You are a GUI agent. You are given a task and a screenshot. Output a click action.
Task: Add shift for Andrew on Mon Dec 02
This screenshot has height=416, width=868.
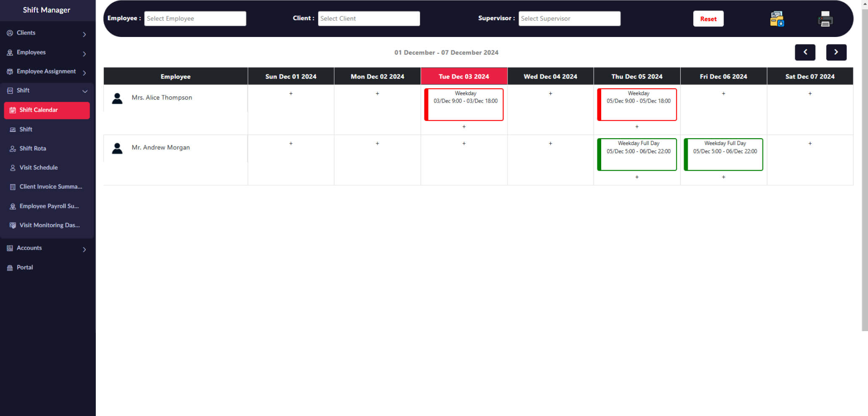pyautogui.click(x=377, y=143)
